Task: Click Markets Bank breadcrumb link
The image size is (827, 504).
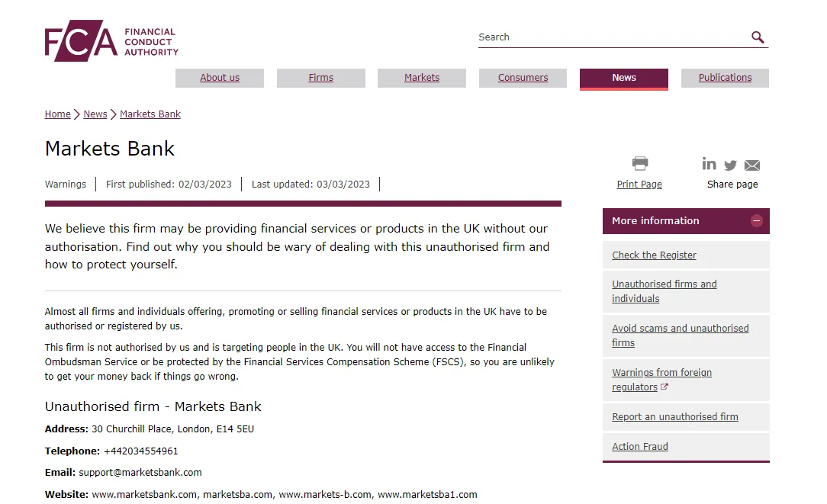Action: point(150,114)
